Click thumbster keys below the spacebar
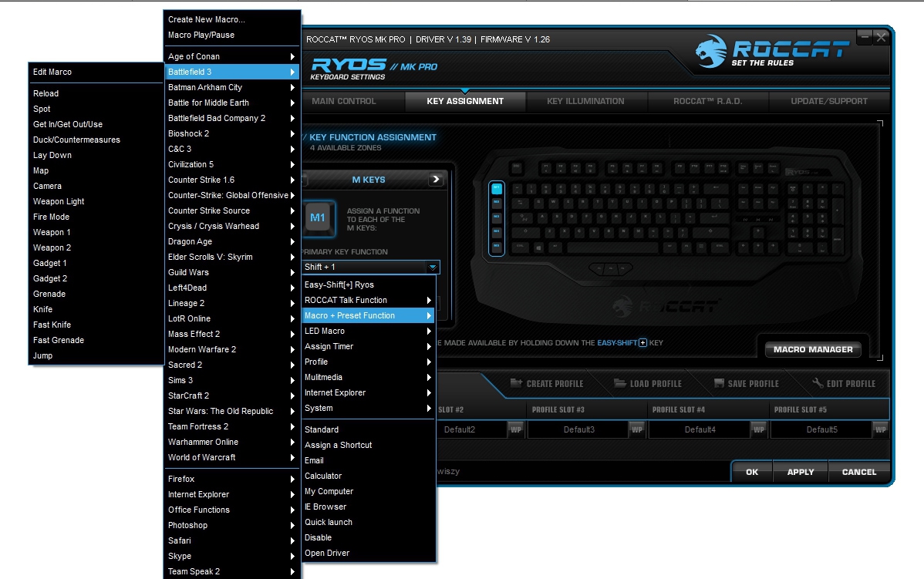The height and width of the screenshot is (579, 924). tap(611, 269)
